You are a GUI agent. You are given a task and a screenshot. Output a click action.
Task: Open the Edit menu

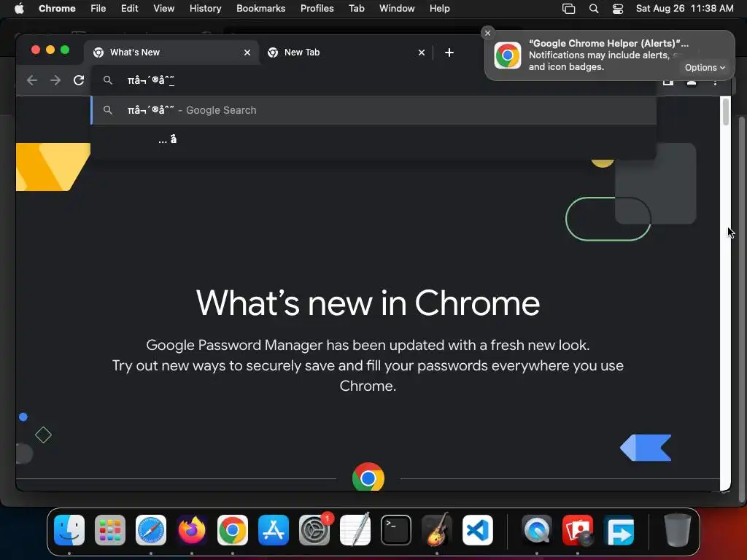pyautogui.click(x=130, y=9)
